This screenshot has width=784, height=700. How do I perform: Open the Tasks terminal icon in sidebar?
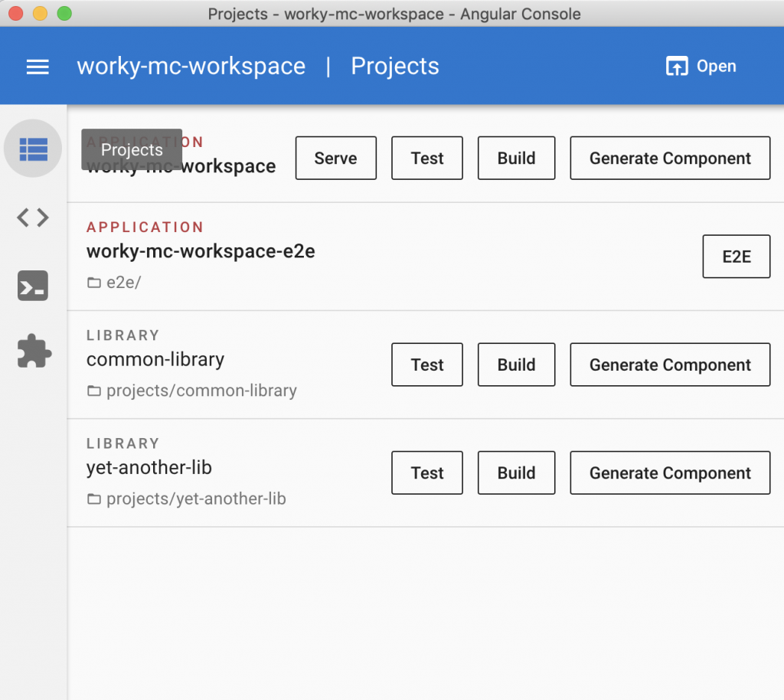[x=33, y=286]
